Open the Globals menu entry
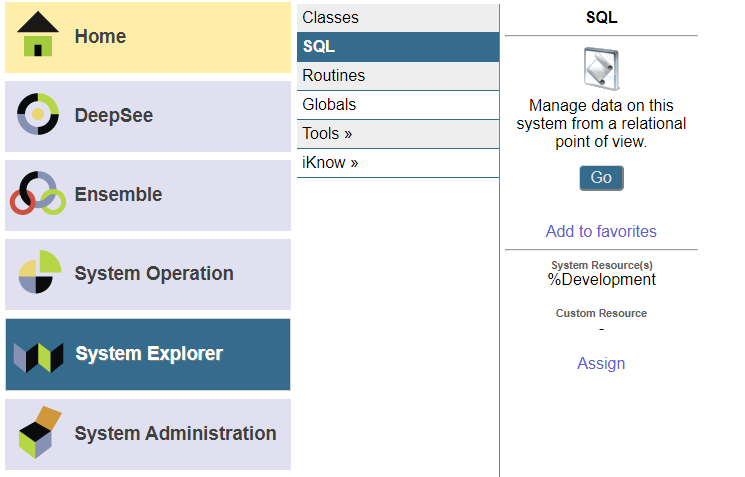The width and height of the screenshot is (745, 477). 398,105
